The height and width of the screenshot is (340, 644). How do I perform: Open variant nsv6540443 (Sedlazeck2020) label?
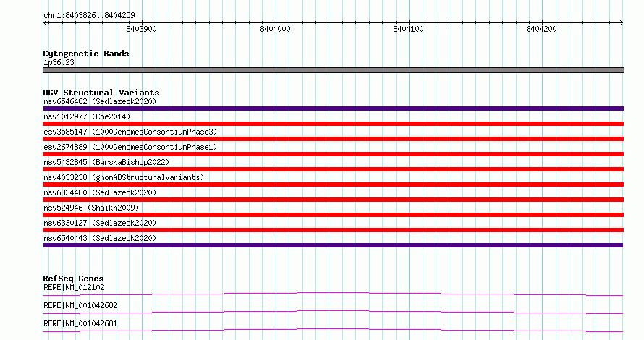[100, 238]
